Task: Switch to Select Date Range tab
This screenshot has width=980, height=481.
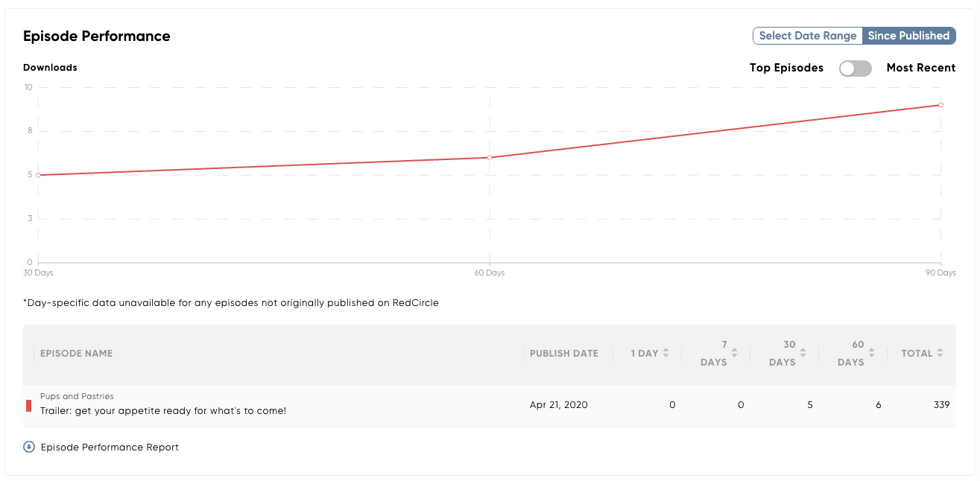Action: 808,36
